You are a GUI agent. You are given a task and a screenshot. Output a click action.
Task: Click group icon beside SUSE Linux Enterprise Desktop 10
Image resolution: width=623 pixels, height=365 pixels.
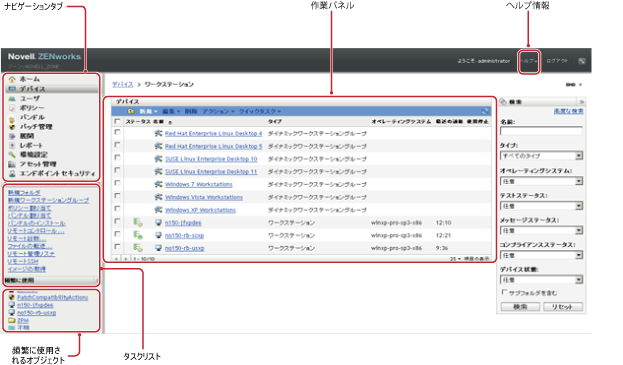click(x=159, y=159)
